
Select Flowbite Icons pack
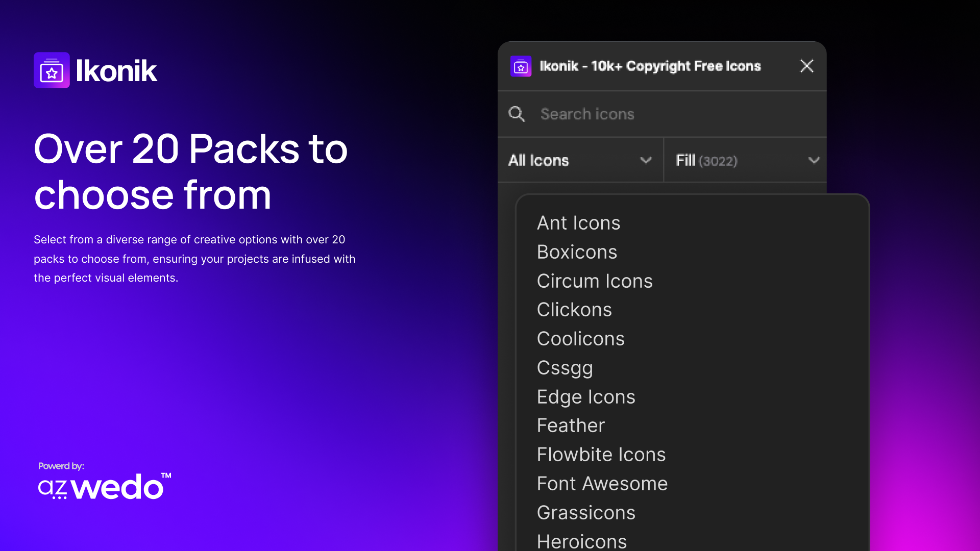click(x=601, y=455)
